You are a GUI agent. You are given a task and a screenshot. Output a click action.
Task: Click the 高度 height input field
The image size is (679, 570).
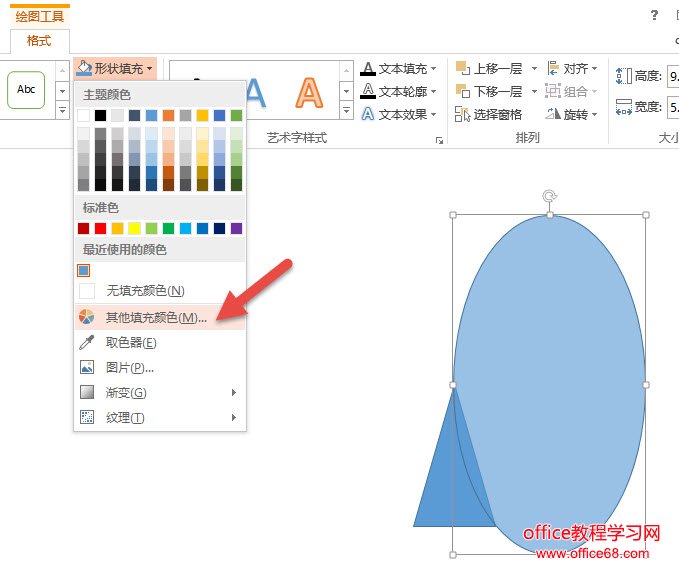pos(673,77)
